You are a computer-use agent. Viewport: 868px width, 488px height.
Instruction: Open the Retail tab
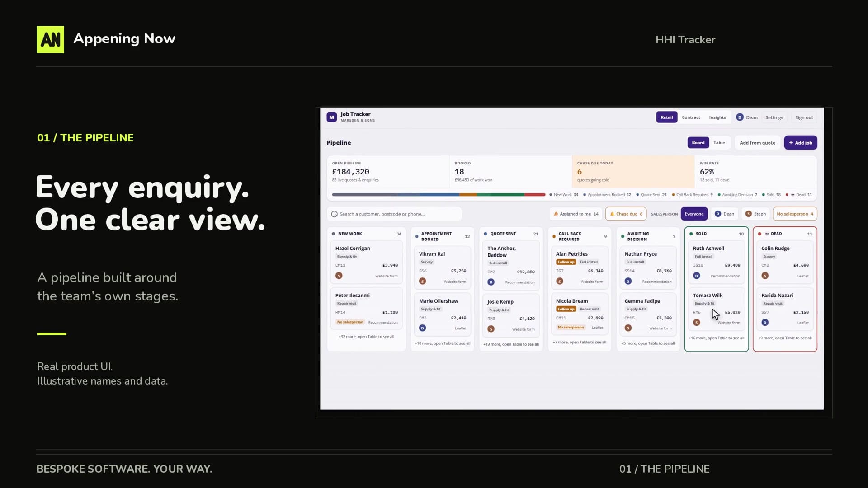(x=667, y=117)
